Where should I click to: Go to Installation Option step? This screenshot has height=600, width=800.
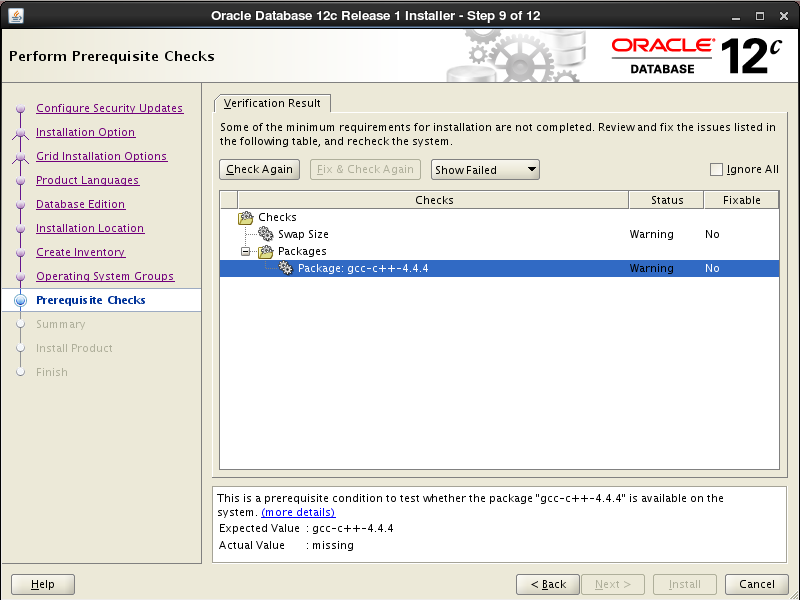click(x=86, y=132)
